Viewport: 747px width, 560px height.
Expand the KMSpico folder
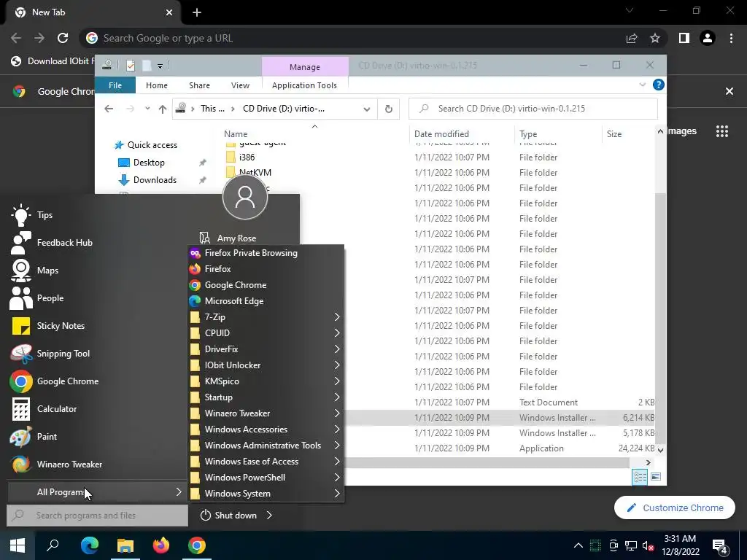click(266, 381)
